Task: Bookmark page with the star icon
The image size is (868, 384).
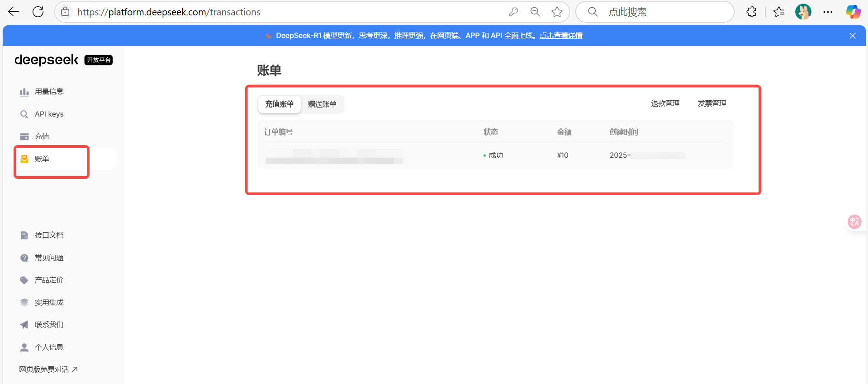Action: [x=557, y=12]
